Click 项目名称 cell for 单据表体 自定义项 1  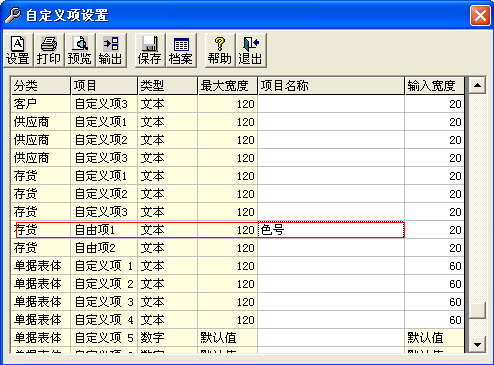coord(331,266)
